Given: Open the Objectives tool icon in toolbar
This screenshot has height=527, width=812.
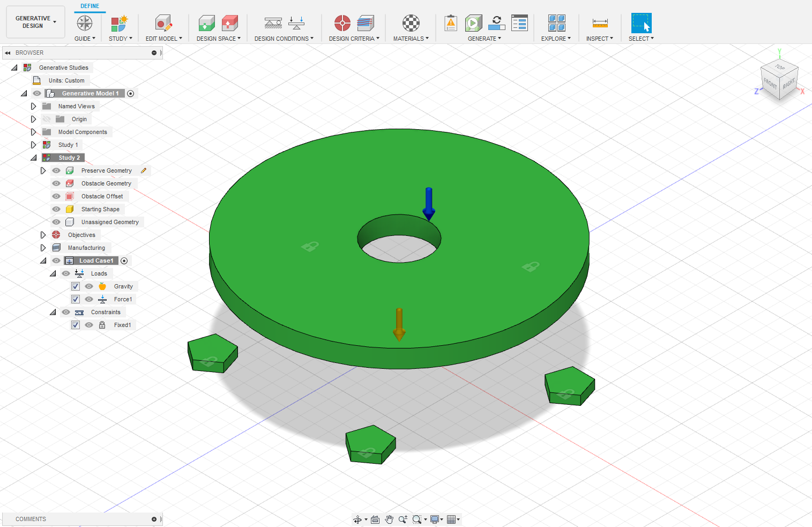Looking at the screenshot, I should pos(342,23).
